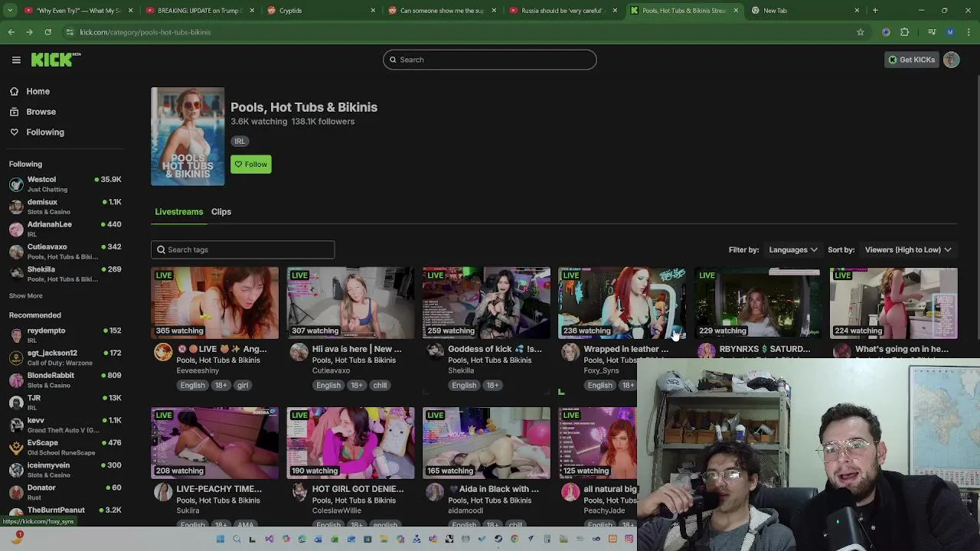Open a new browser tab with plus
This screenshot has width=980, height=551.
point(875,11)
